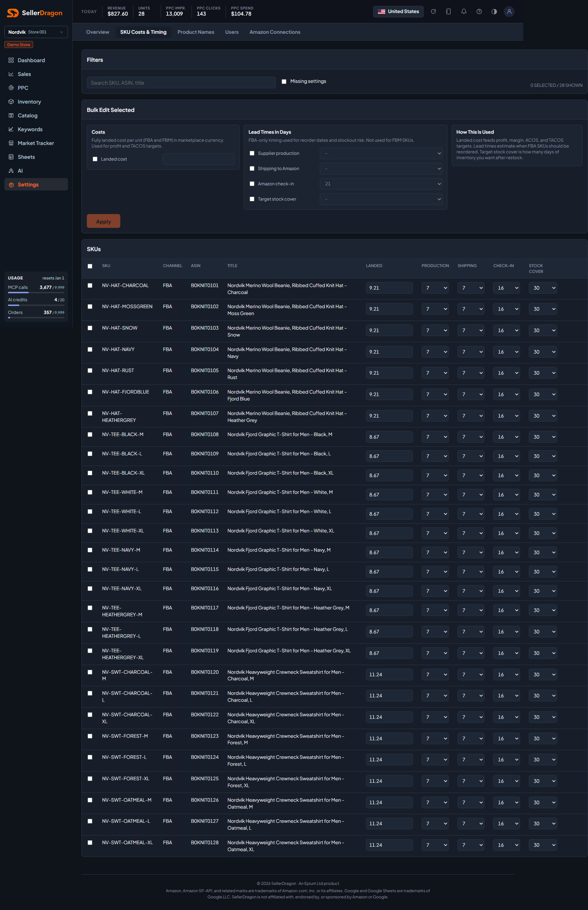588x910 pixels.
Task: Click the Demo Store badge
Action: pos(19,45)
